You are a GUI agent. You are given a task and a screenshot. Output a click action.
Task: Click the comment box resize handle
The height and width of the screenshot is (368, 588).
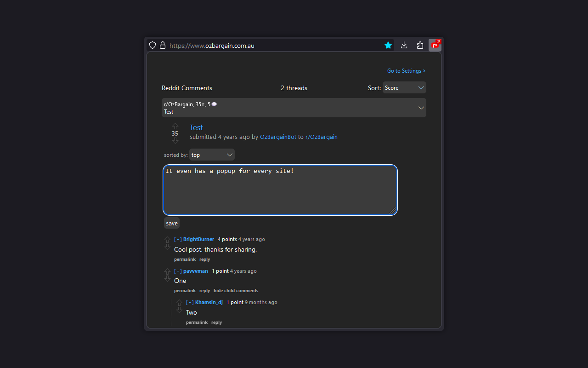[393, 211]
